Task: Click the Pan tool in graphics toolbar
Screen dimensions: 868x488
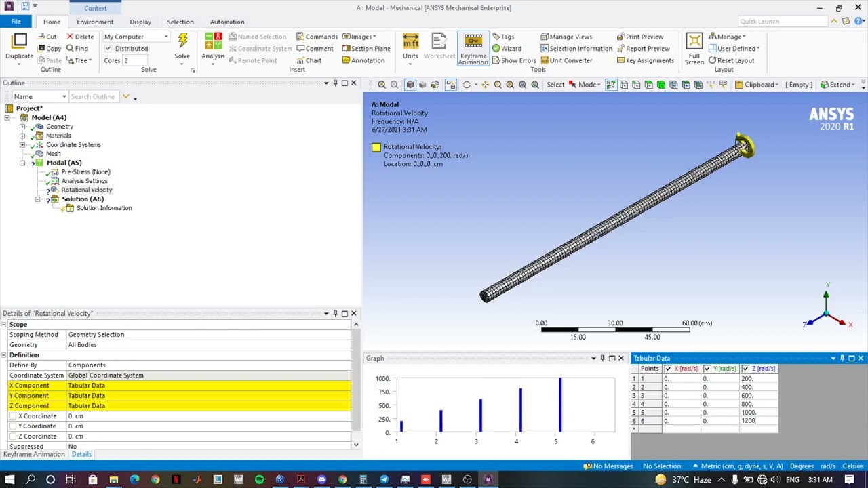Action: (x=485, y=85)
